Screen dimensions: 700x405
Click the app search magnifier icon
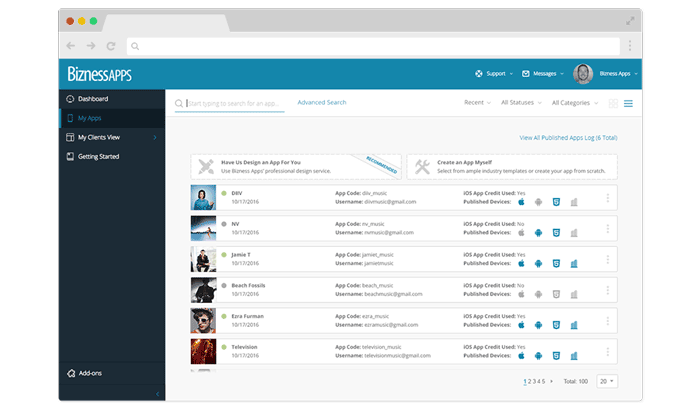[179, 104]
